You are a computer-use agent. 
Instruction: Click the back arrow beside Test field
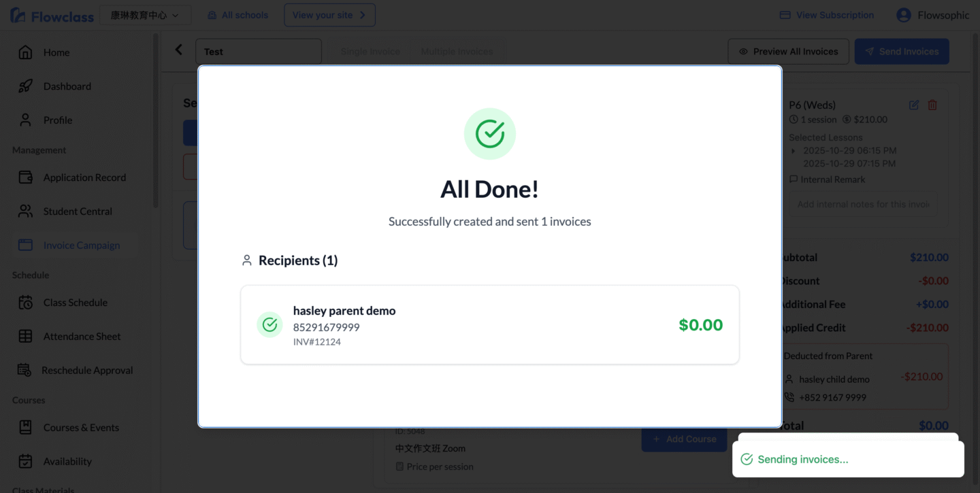[x=179, y=50]
